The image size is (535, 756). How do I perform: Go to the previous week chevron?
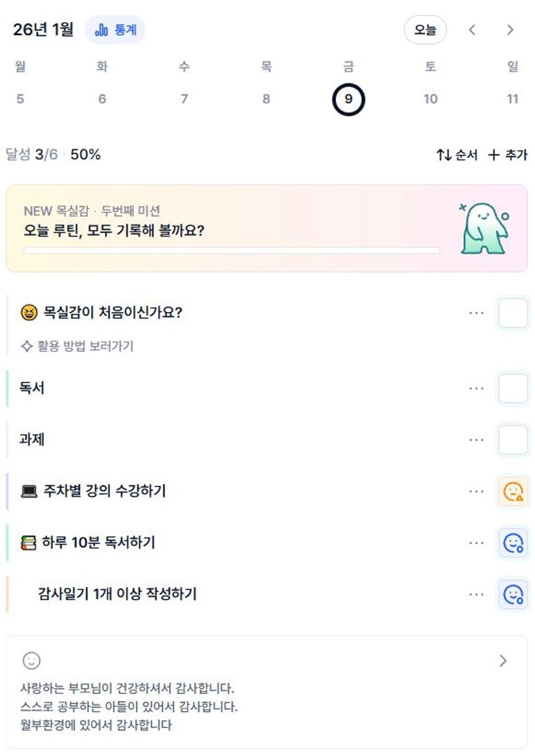point(472,30)
